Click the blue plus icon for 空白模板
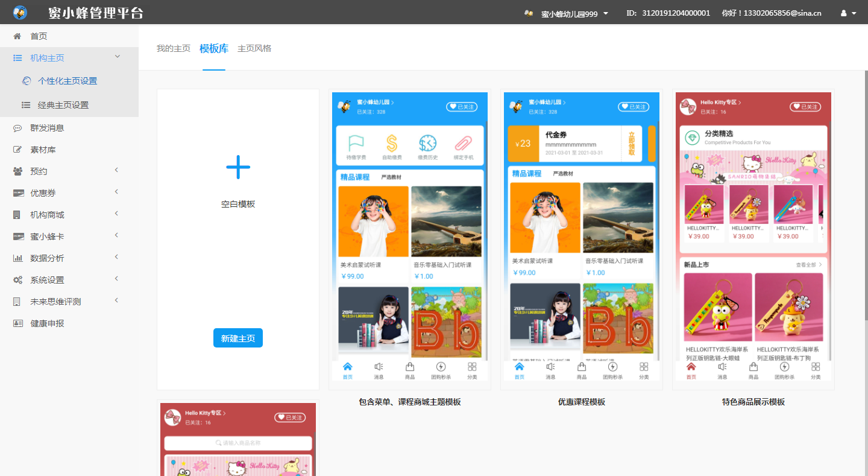This screenshot has width=868, height=476. [238, 167]
